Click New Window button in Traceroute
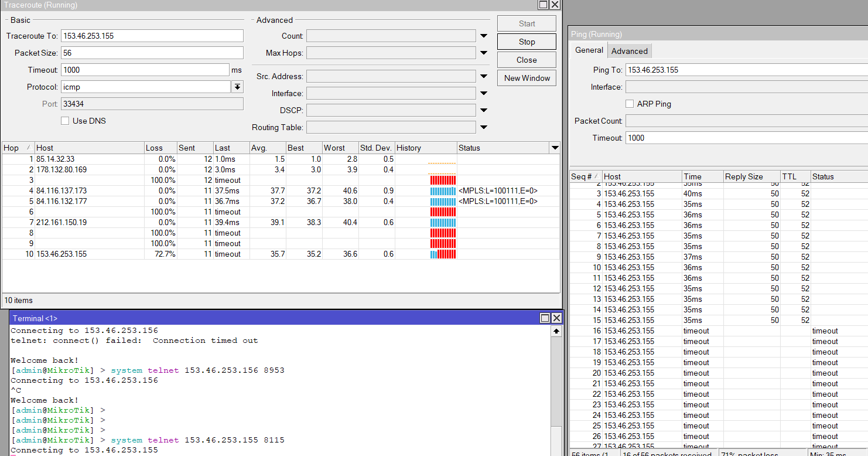The image size is (868, 456). click(x=527, y=78)
